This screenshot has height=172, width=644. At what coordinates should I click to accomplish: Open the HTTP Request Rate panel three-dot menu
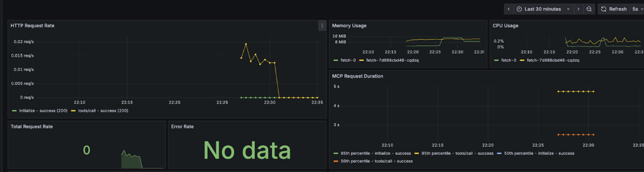coord(322,26)
